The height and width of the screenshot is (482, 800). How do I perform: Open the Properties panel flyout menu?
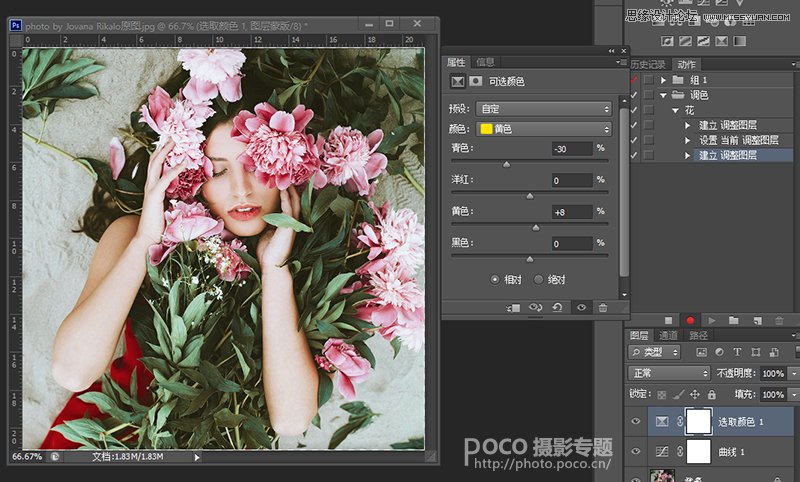621,62
